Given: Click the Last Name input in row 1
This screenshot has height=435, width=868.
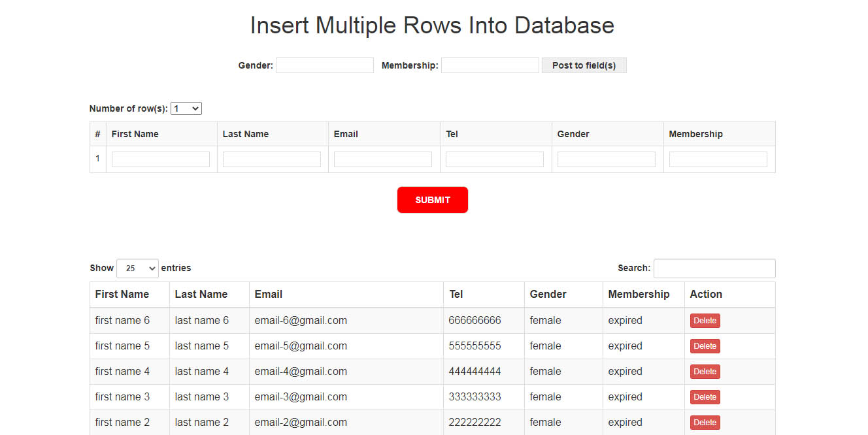Looking at the screenshot, I should coord(272,159).
